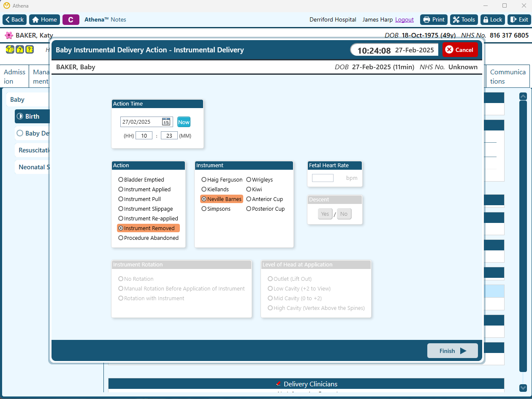Select No Rotation option

coord(136,279)
